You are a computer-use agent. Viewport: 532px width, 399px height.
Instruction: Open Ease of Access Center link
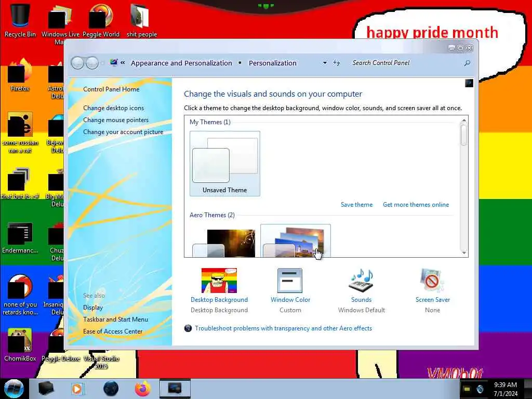pos(113,331)
